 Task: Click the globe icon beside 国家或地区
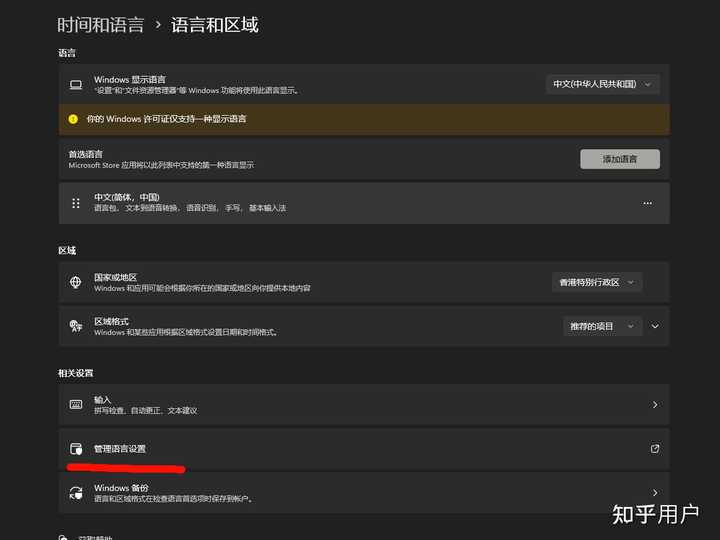point(76,282)
